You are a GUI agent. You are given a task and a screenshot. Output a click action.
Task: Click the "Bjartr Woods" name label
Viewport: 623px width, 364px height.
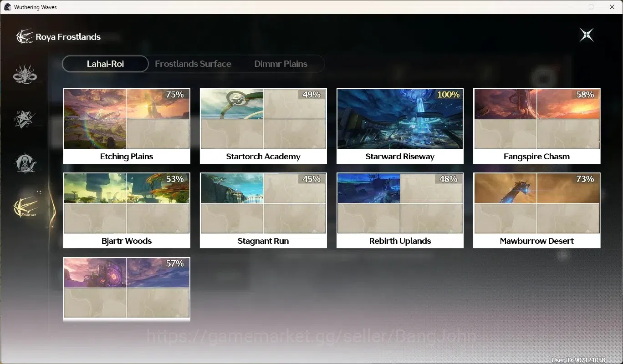127,241
